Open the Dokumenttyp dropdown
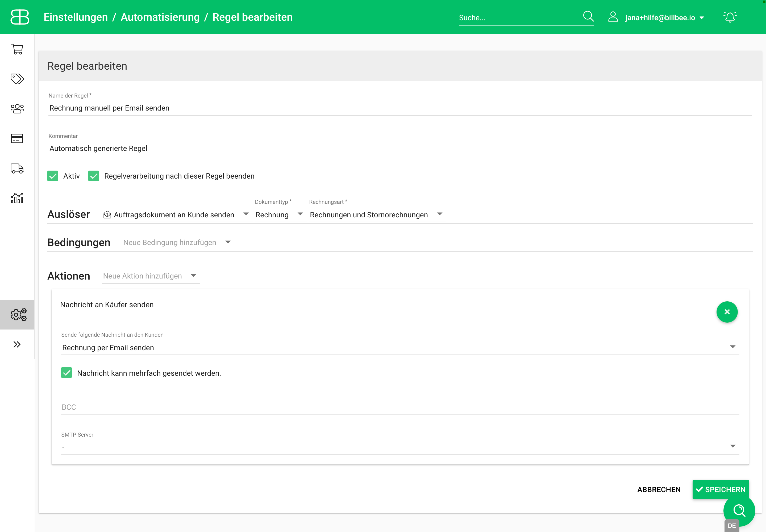 click(x=280, y=215)
